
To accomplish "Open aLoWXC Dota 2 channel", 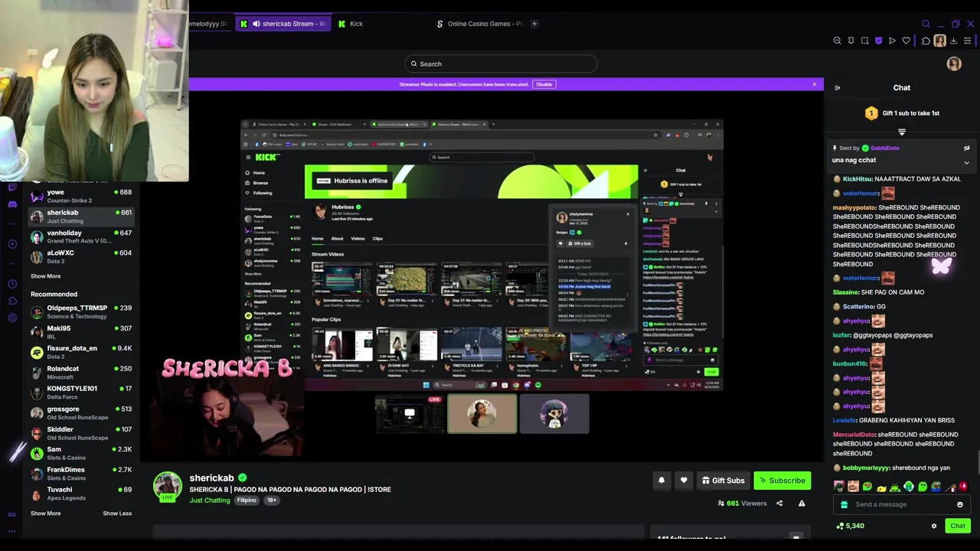I will point(81,256).
